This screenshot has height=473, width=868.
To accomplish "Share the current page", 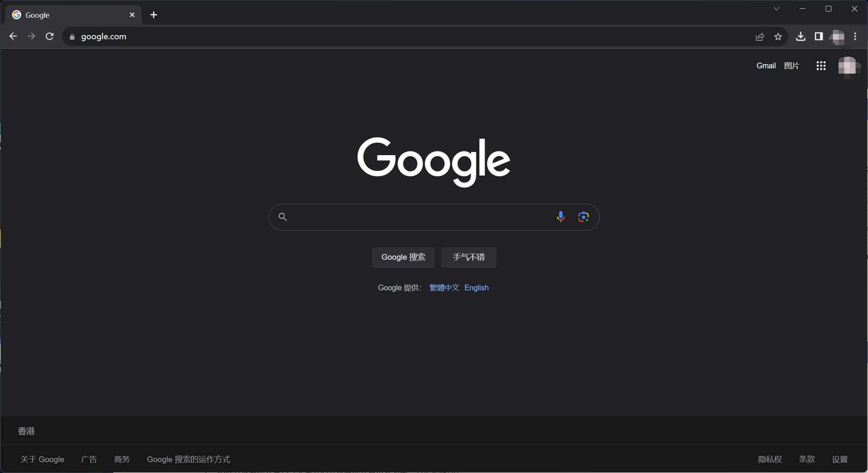I will 760,36.
